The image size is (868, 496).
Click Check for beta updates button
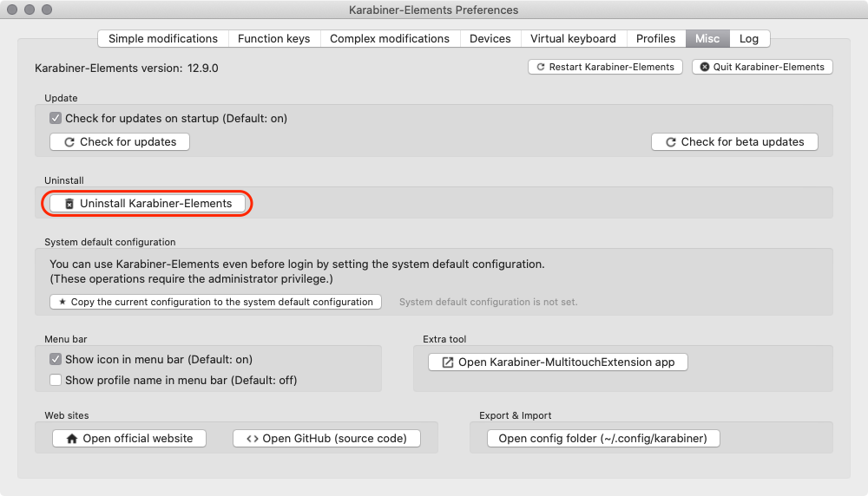click(734, 142)
